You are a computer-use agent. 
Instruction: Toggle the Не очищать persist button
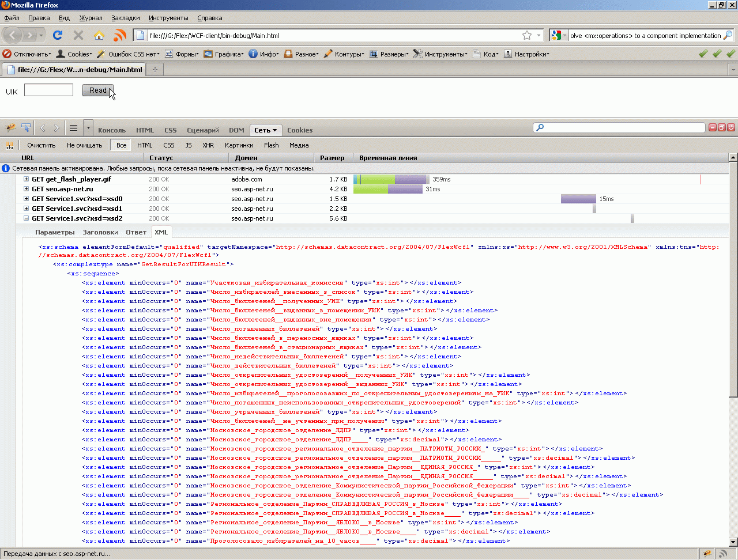coord(84,145)
